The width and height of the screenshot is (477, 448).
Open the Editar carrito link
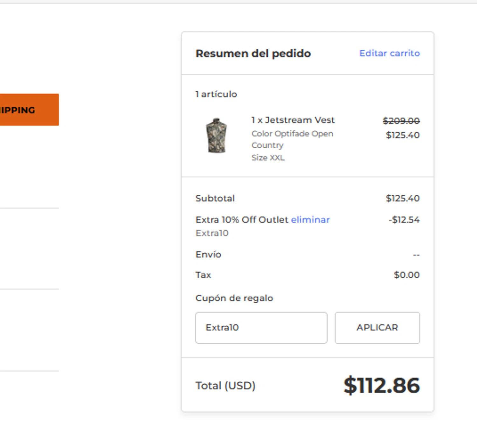(390, 53)
